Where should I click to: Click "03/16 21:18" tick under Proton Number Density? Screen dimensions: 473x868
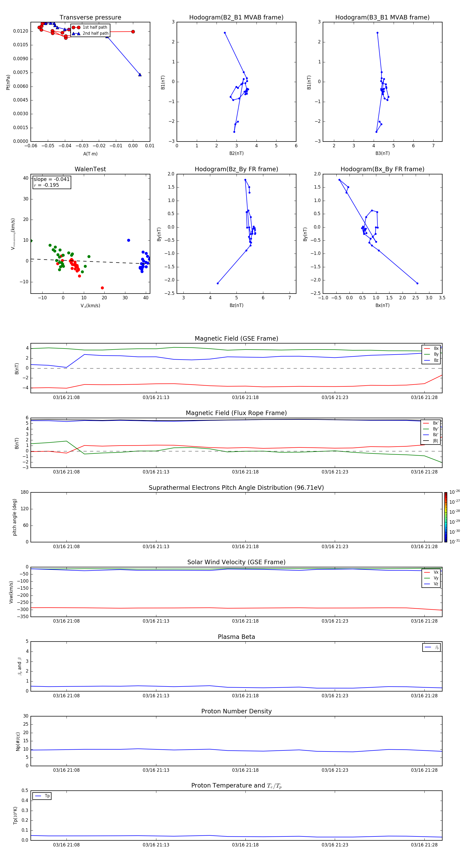coord(245,770)
